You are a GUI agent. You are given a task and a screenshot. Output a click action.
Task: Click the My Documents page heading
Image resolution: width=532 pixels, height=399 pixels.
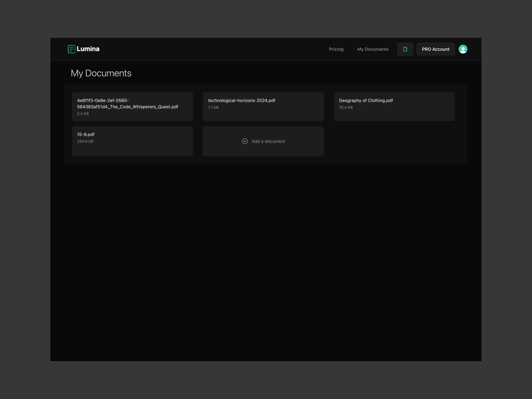101,73
